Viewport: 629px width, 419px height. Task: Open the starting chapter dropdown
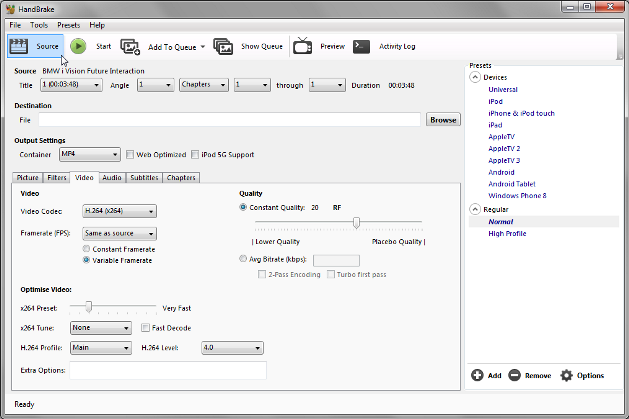click(x=252, y=85)
